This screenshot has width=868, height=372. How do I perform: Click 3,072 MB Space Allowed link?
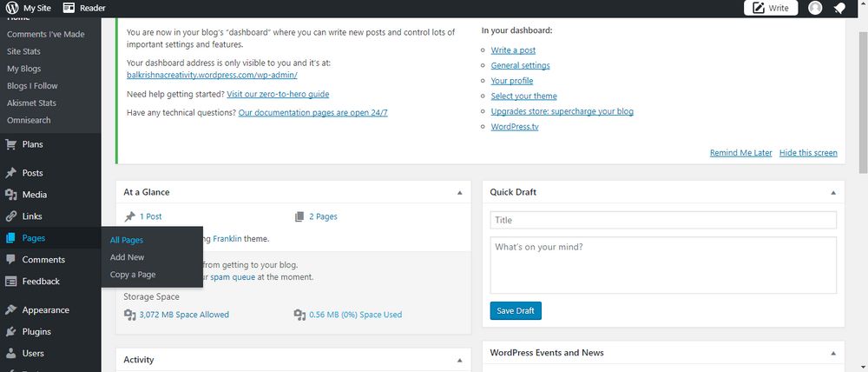[x=184, y=315]
